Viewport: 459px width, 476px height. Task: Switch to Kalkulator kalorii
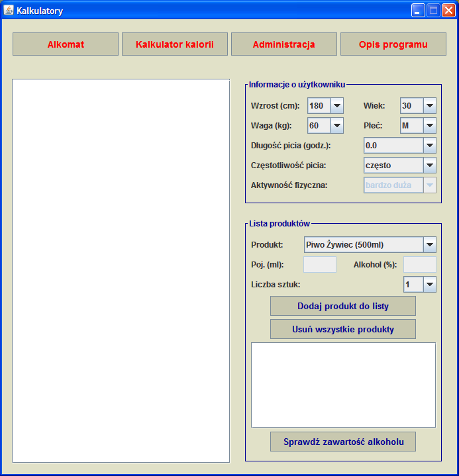click(x=175, y=44)
